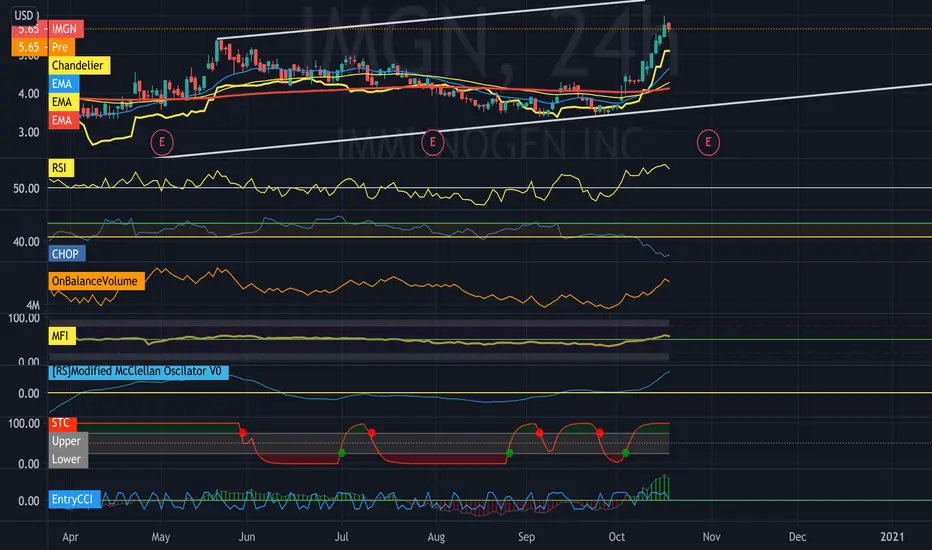This screenshot has width=932, height=550.
Task: Select the red STC label
Action: click(x=62, y=423)
